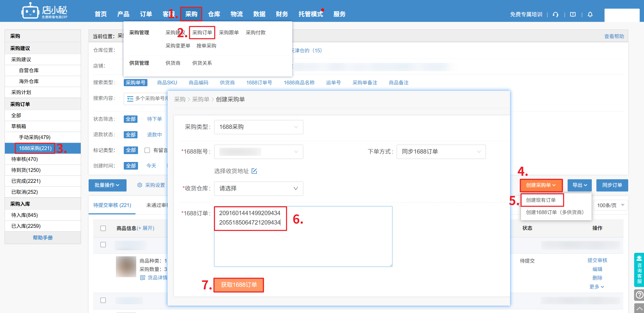
Task: Click the question mark help icon
Action: (x=639, y=295)
